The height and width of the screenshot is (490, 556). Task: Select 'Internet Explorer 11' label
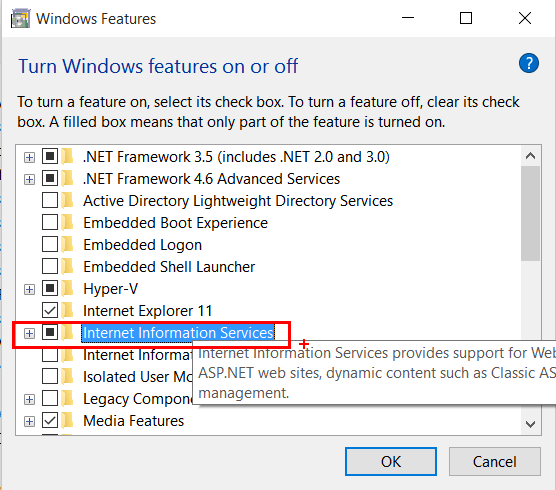click(x=148, y=311)
